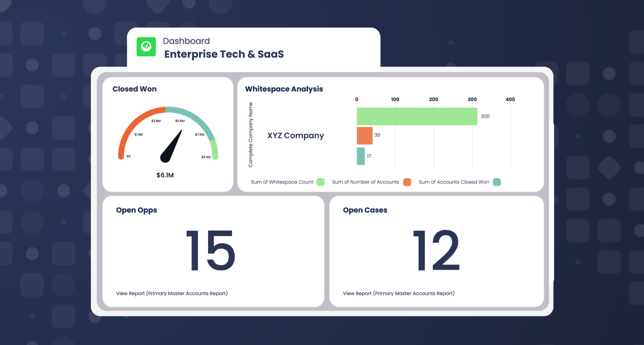The width and height of the screenshot is (644, 345).
Task: Click the XYZ Company label
Action: 296,136
